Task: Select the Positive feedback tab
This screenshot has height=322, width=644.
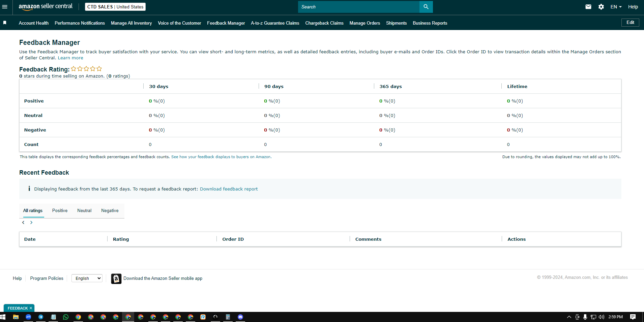Action: pos(60,210)
